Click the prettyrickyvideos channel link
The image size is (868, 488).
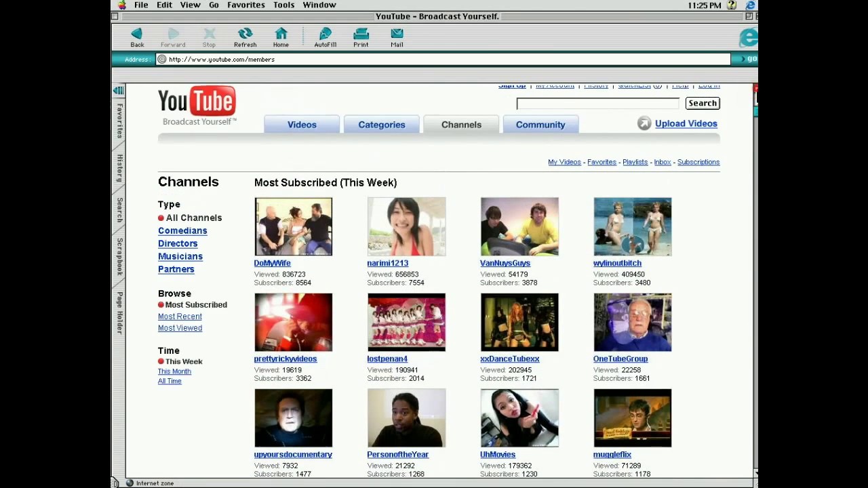pos(285,359)
